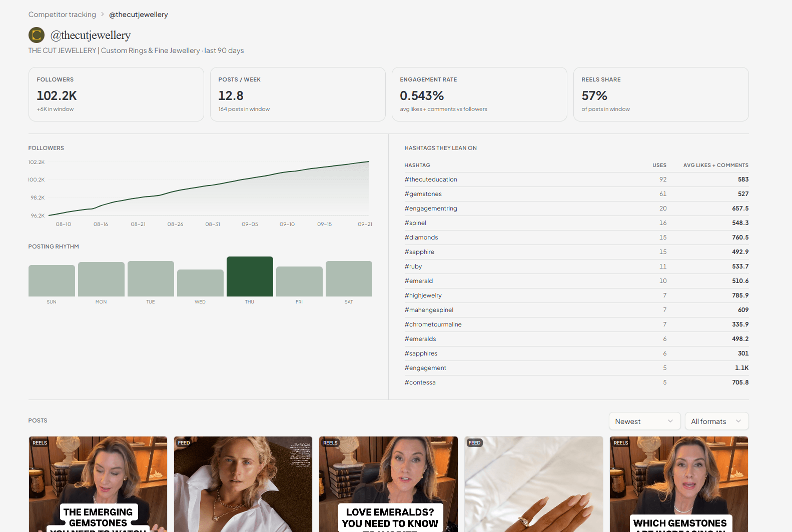Click the #highjewelry hashtag row
Screen dimensions: 792x532
(576, 295)
